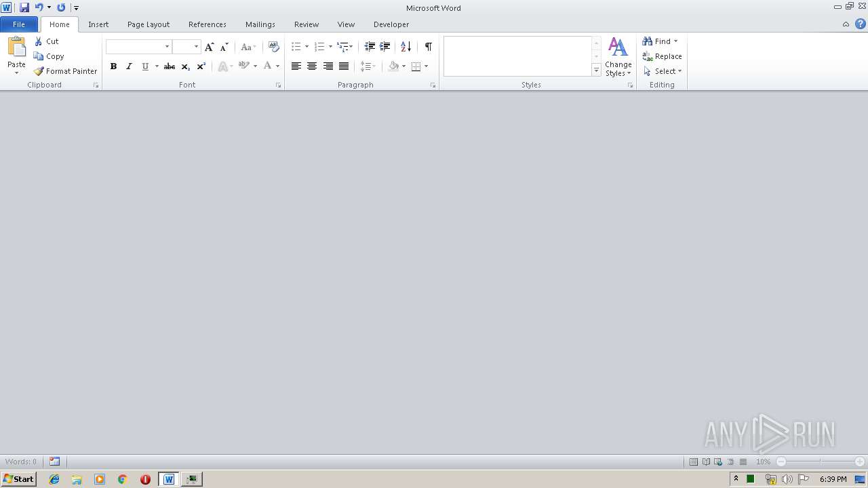Click the Shrink Font icon
The height and width of the screenshot is (488, 868).
point(224,47)
